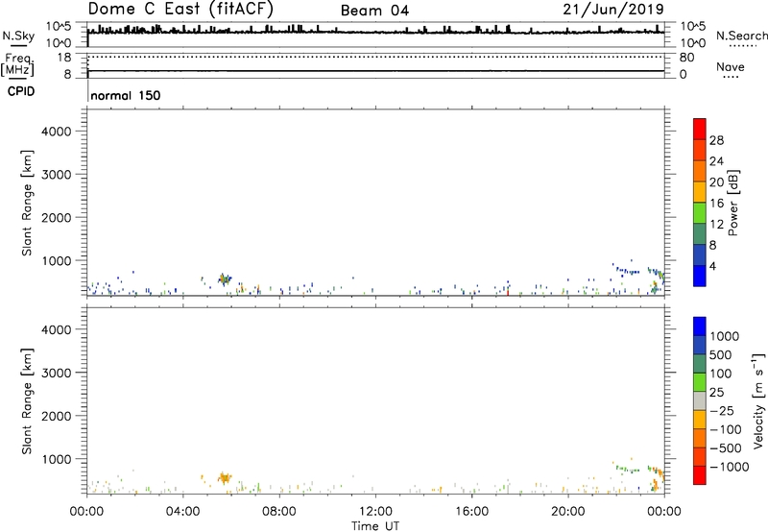768x532 pixels.
Task: Click the '18' tick on frequency axis
Action: pyautogui.click(x=64, y=58)
